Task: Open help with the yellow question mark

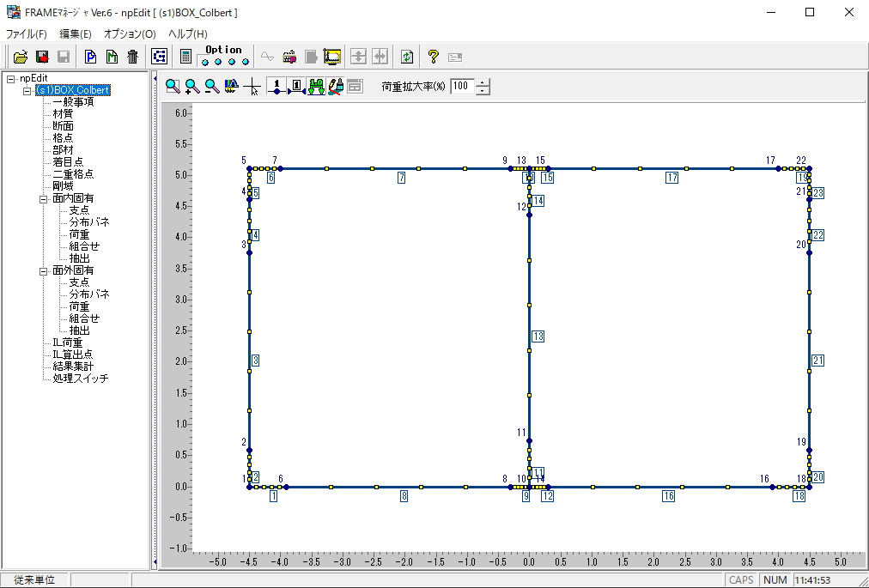Action: pos(434,57)
